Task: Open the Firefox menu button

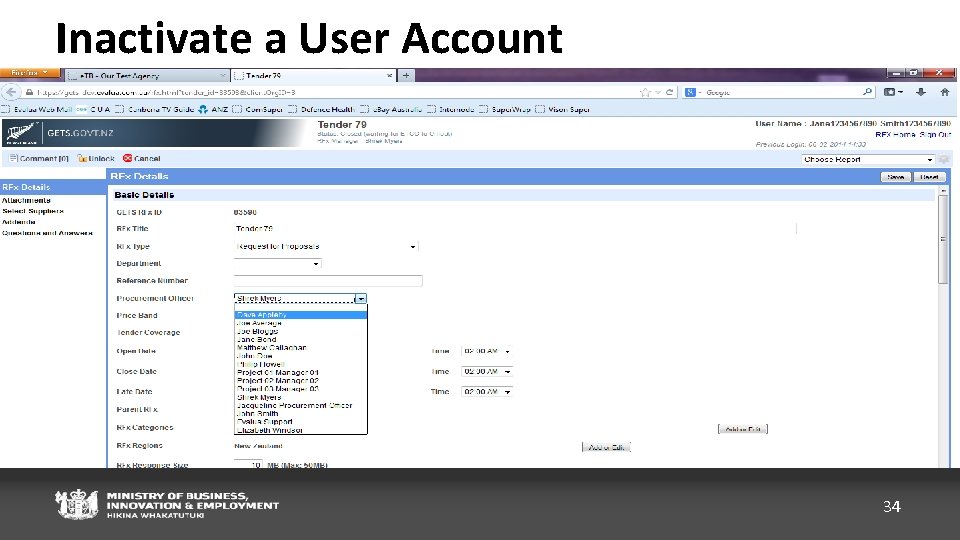Action: (30, 73)
